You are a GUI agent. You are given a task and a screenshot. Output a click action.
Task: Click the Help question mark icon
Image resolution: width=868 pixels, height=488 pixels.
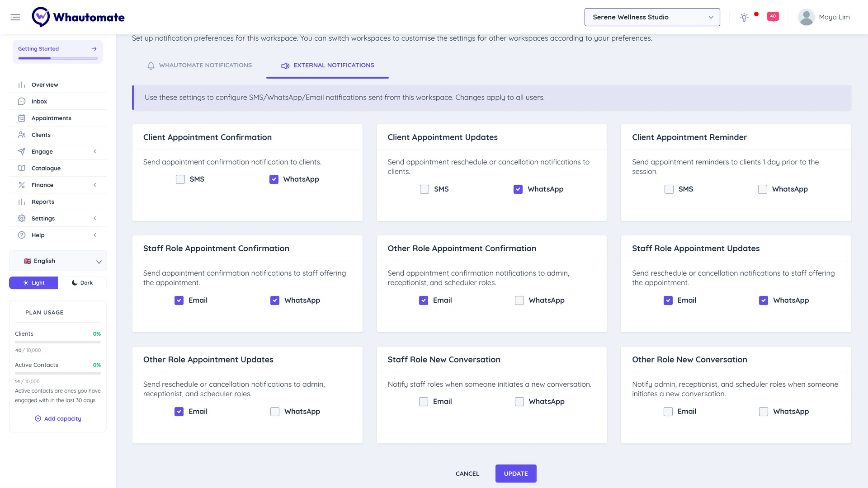click(x=22, y=235)
